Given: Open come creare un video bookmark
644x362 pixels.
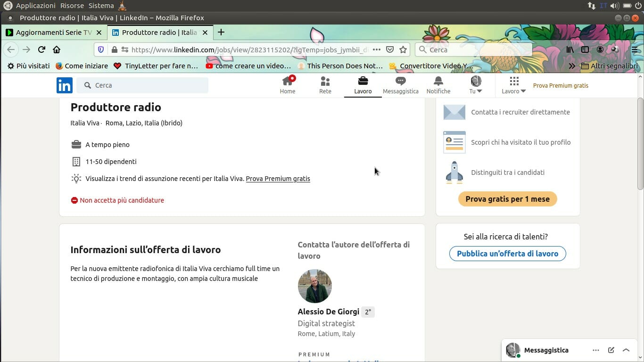Looking at the screenshot, I should 248,66.
